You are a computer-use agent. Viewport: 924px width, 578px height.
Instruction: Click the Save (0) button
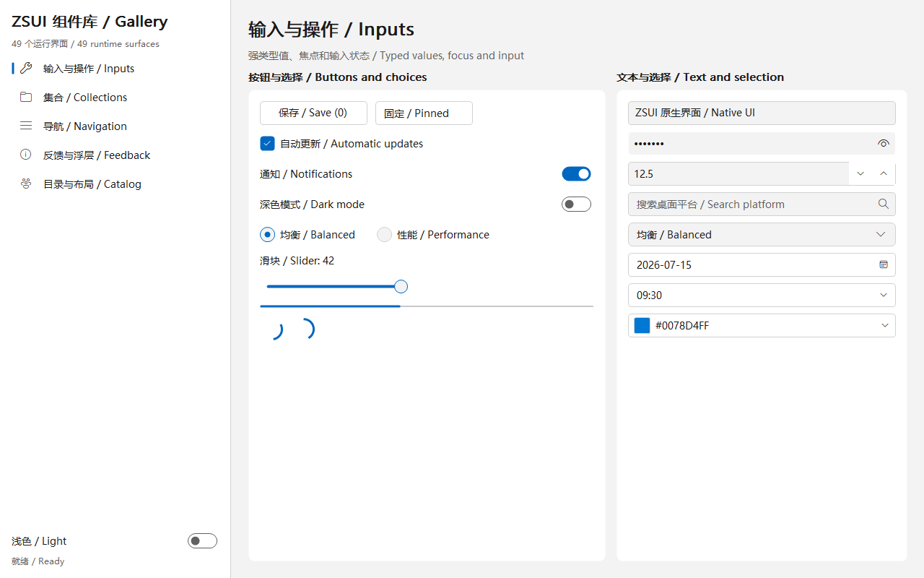(313, 113)
